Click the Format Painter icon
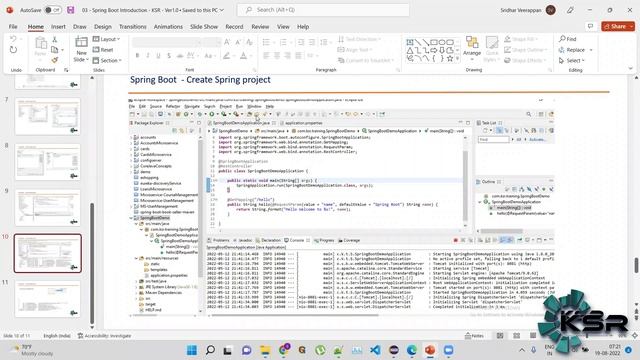 click(54, 60)
